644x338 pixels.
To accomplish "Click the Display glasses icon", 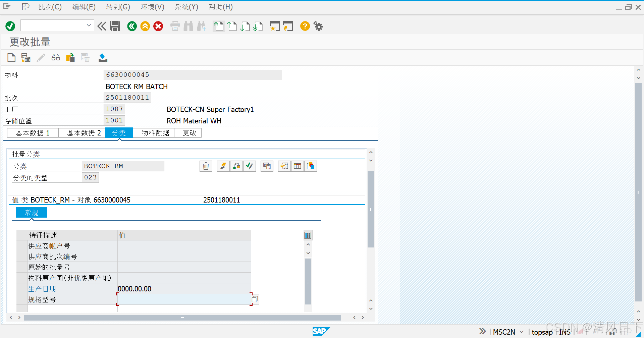I will click(56, 58).
